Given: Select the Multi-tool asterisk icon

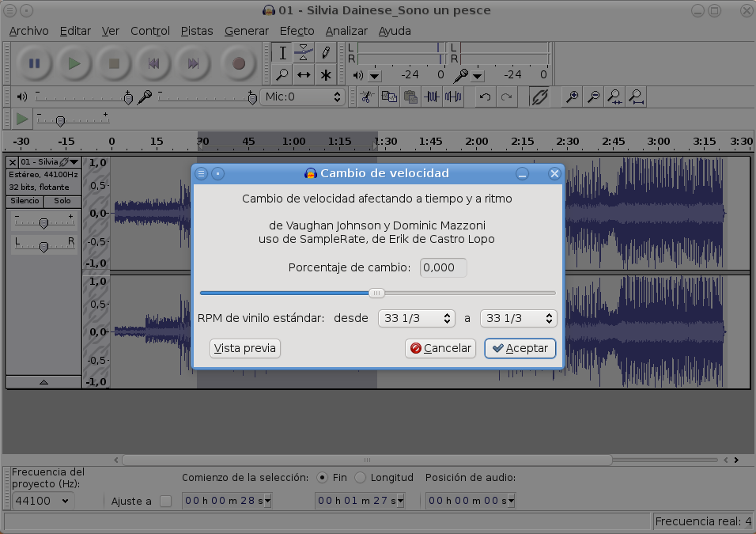Looking at the screenshot, I should coord(326,74).
